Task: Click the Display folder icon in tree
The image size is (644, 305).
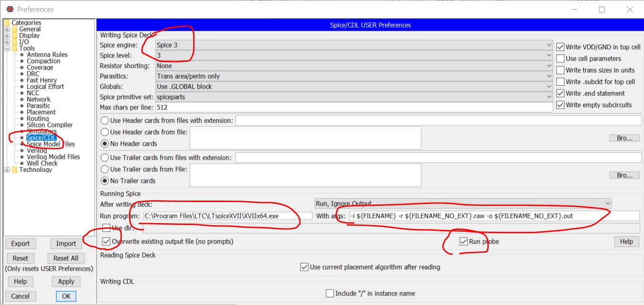Action: tap(14, 35)
